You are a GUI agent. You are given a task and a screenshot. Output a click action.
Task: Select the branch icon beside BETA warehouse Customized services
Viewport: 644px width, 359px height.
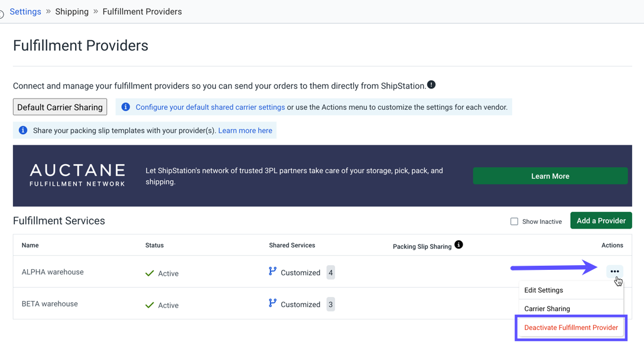[x=272, y=303]
